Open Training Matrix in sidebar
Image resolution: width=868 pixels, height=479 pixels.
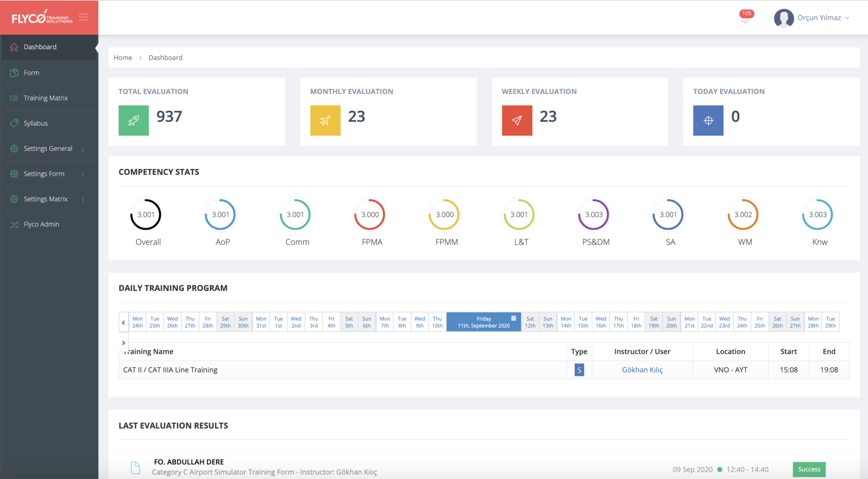(x=46, y=98)
